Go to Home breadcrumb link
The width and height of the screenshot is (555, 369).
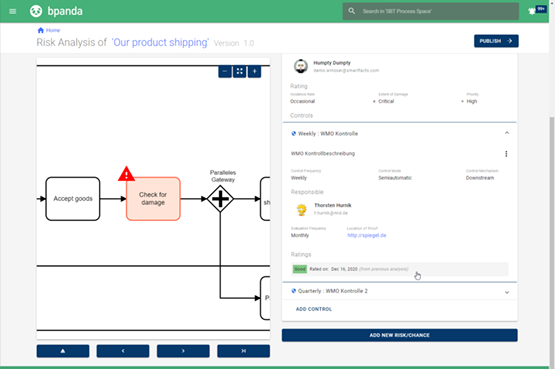(x=53, y=30)
